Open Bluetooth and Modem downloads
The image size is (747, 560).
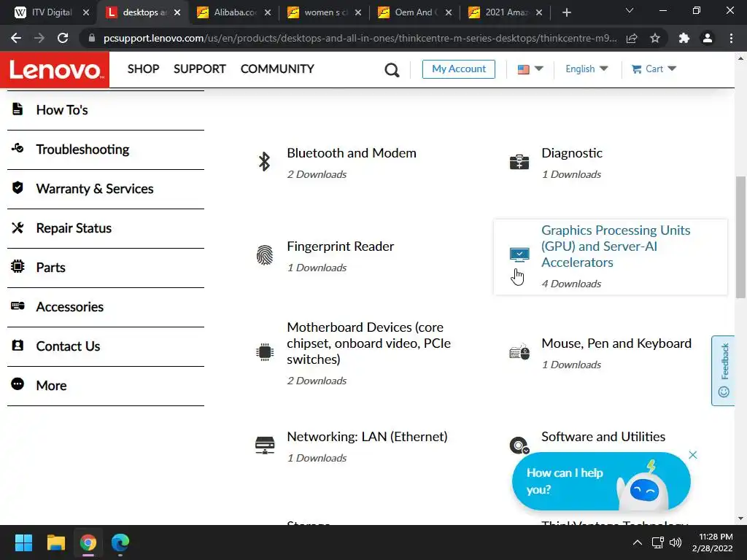coord(352,153)
